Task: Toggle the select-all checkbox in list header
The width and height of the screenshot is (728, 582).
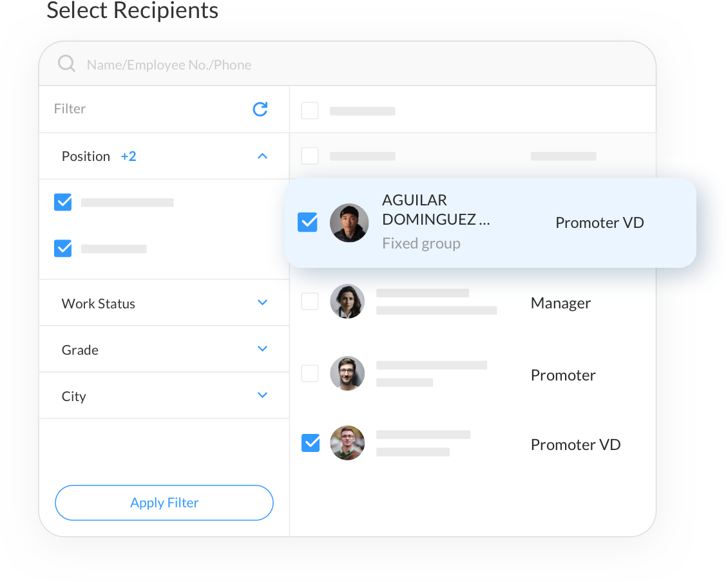Action: click(310, 111)
